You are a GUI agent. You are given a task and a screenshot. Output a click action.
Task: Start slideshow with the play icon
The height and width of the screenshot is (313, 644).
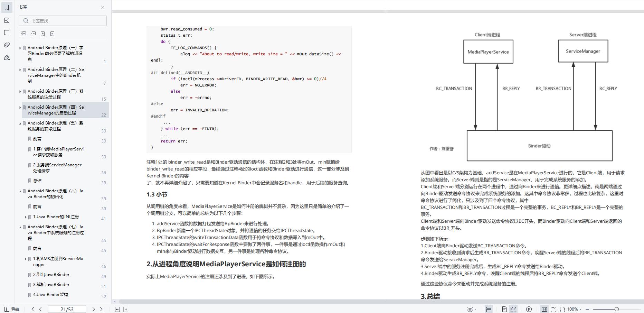[x=529, y=309]
